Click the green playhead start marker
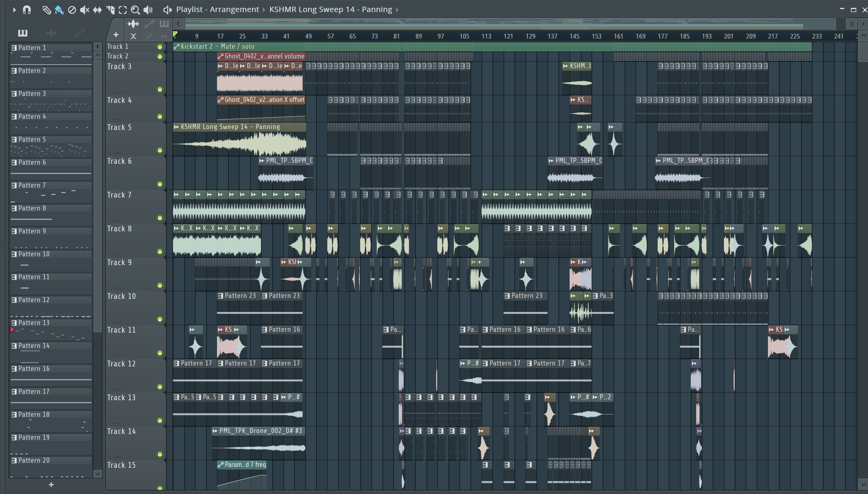The width and height of the screenshot is (868, 494). point(175,34)
